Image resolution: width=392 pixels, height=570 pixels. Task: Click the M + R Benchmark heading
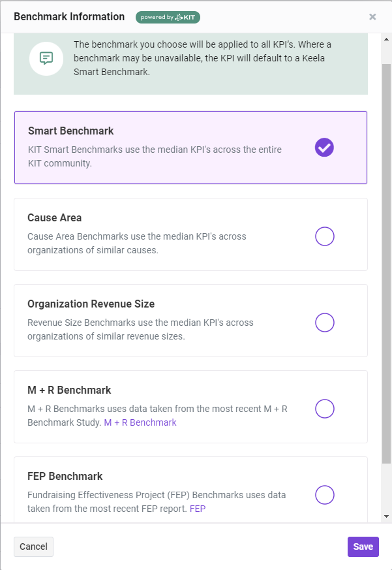tap(69, 390)
